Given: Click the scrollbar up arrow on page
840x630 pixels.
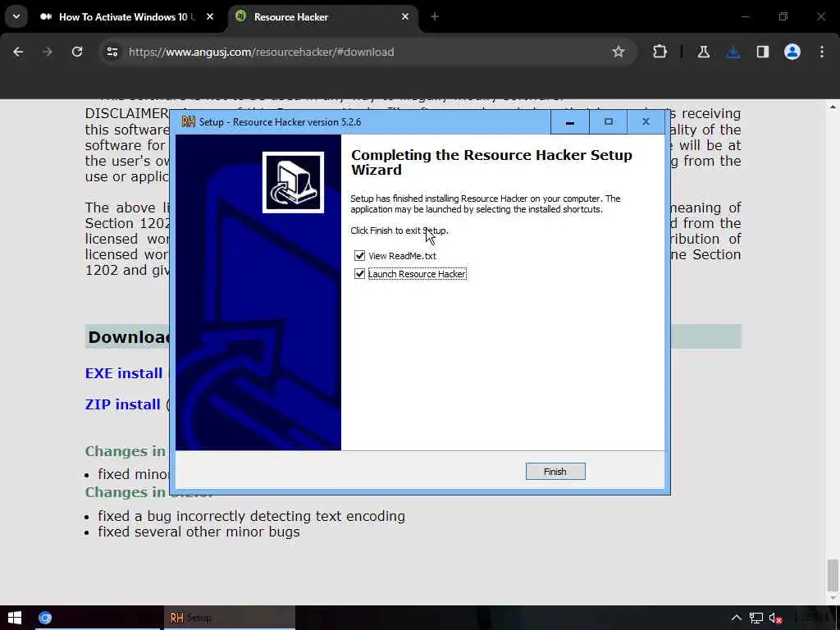Looking at the screenshot, I should click(832, 107).
